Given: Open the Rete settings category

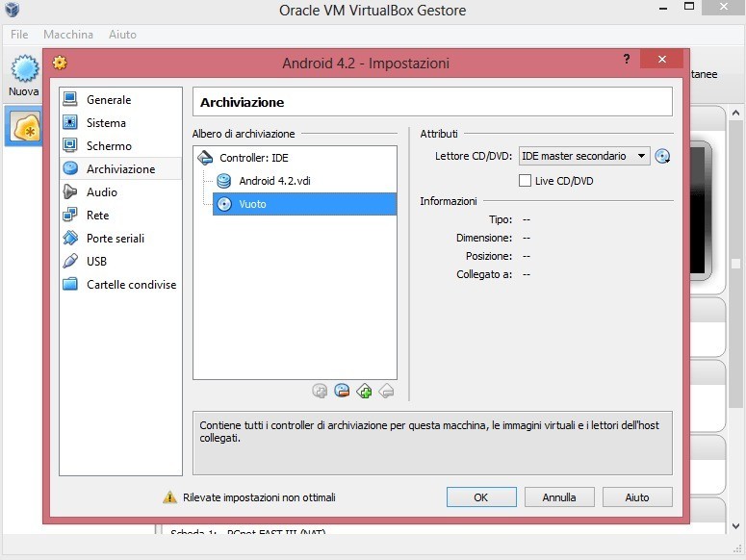Looking at the screenshot, I should 97,216.
